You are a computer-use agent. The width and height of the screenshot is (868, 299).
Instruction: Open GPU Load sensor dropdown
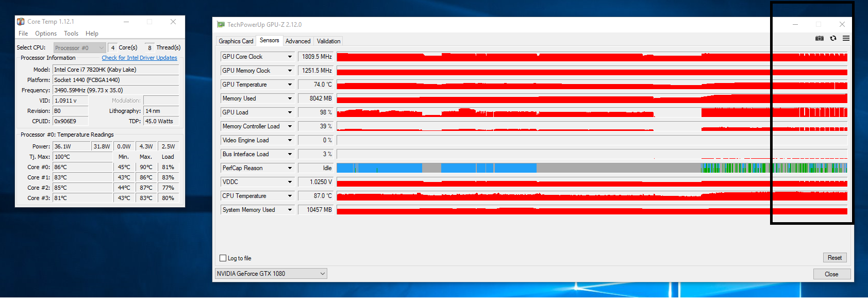tap(290, 112)
